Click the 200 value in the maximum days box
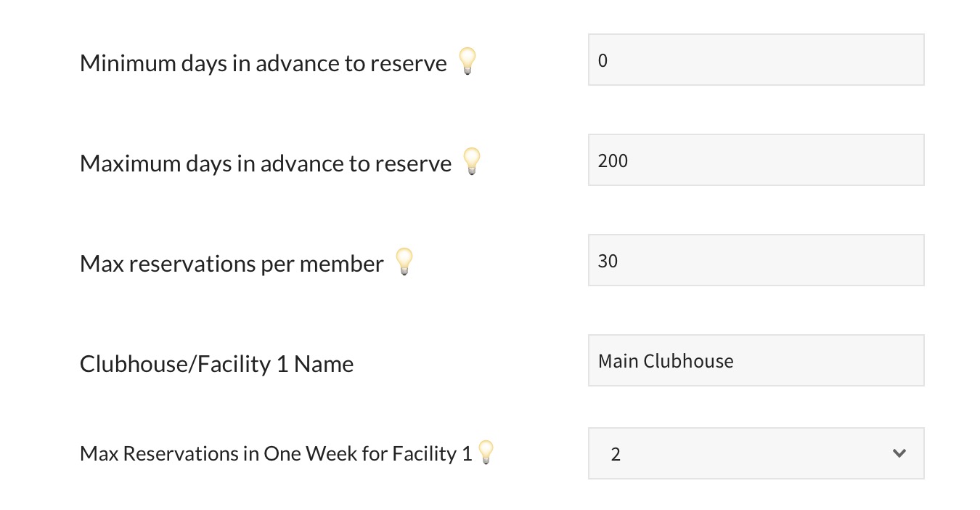The image size is (980, 510). pos(613,161)
